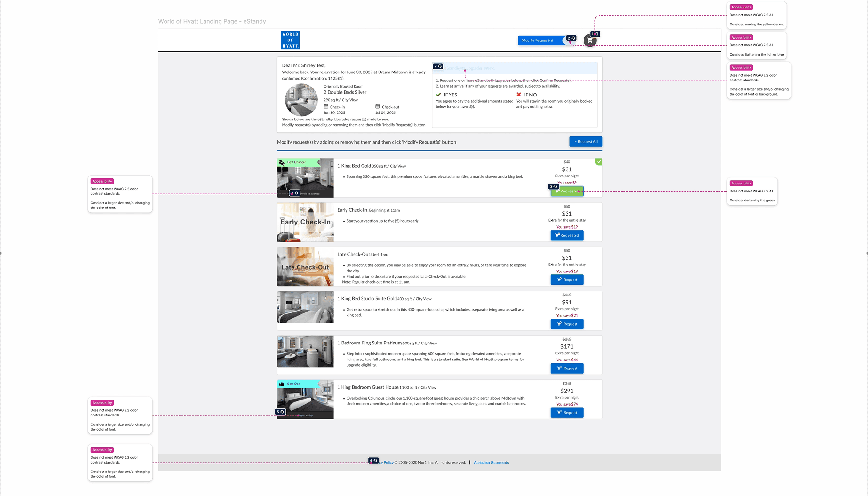868x496 pixels.
Task: Click the Check-out calendar icon
Action: [378, 106]
